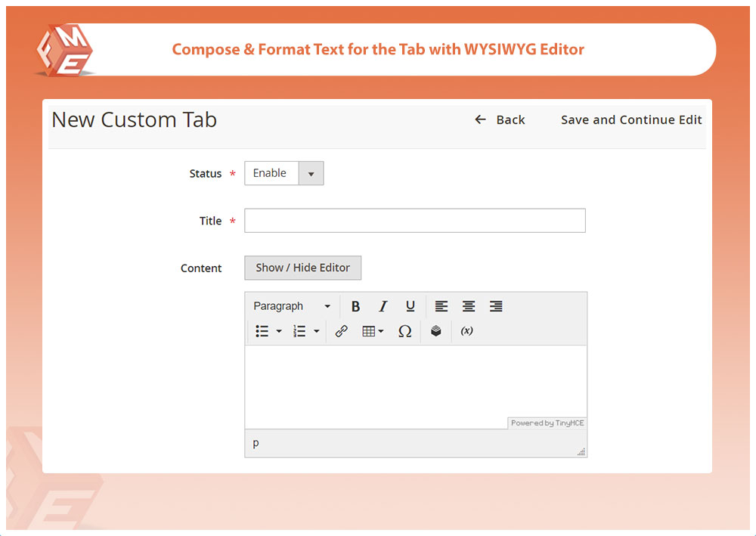Expand the Status Enable dropdown

311,173
